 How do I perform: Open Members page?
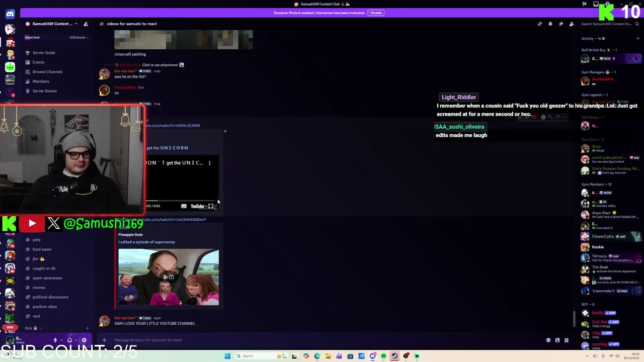tap(41, 81)
